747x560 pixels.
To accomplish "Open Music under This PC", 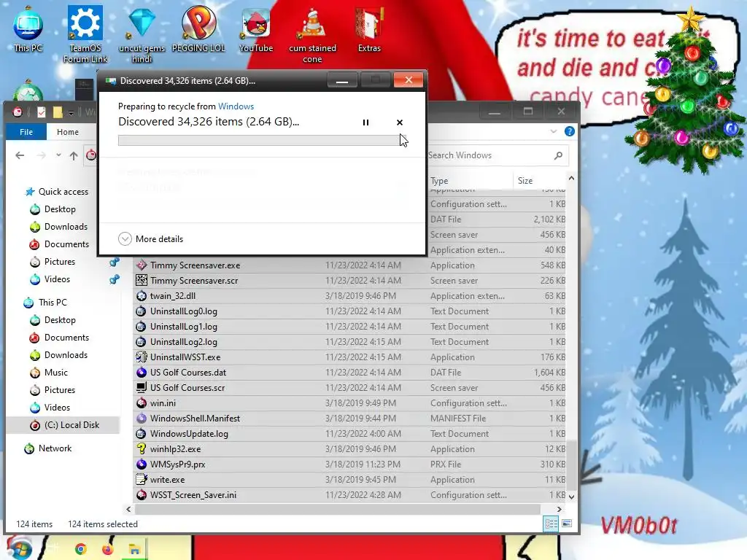I will (x=49, y=373).
